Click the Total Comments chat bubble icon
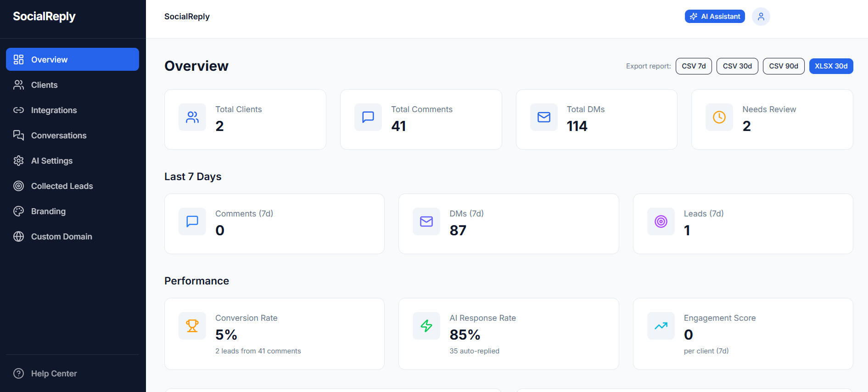This screenshot has height=392, width=868. point(368,117)
